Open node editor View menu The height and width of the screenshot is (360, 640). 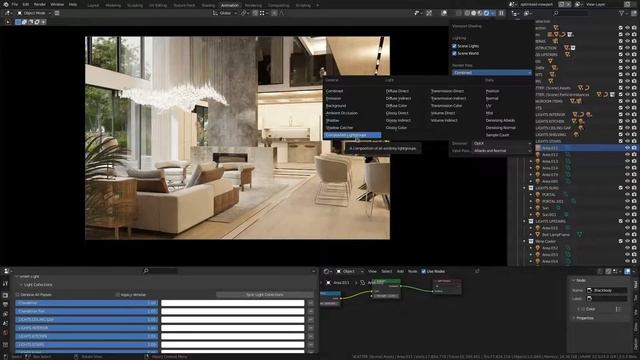tap(372, 271)
